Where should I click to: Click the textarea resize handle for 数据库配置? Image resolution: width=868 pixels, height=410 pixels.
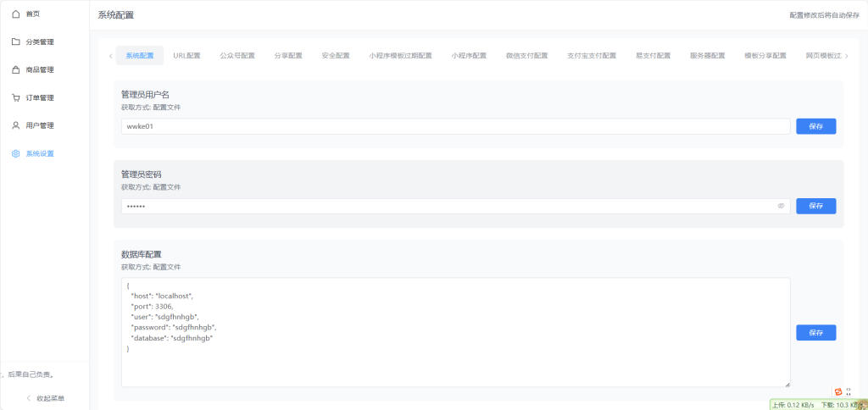[x=787, y=384]
